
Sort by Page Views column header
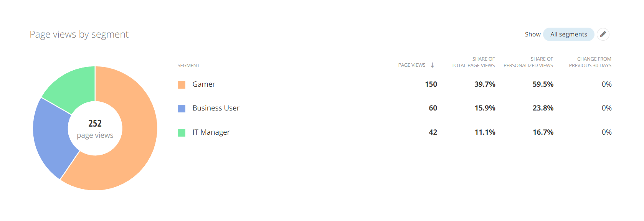pos(411,65)
